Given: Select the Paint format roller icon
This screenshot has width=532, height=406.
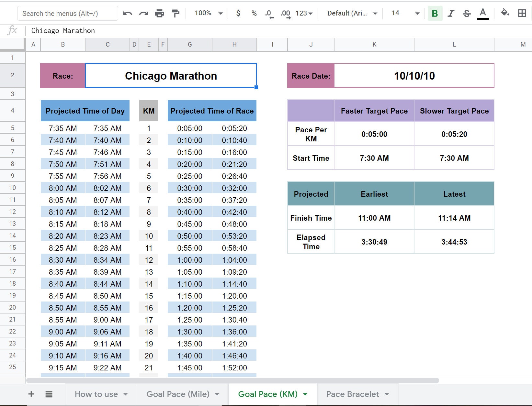Looking at the screenshot, I should 175,13.
